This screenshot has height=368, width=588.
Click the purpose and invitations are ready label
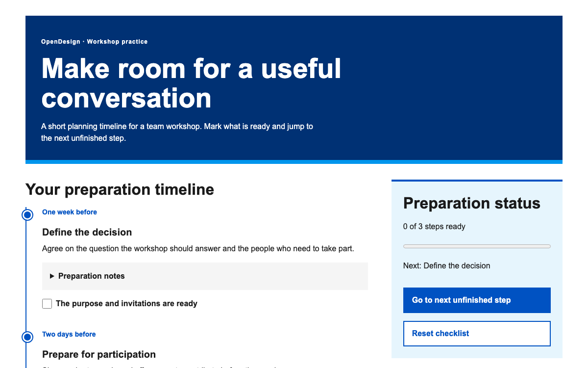(x=126, y=304)
